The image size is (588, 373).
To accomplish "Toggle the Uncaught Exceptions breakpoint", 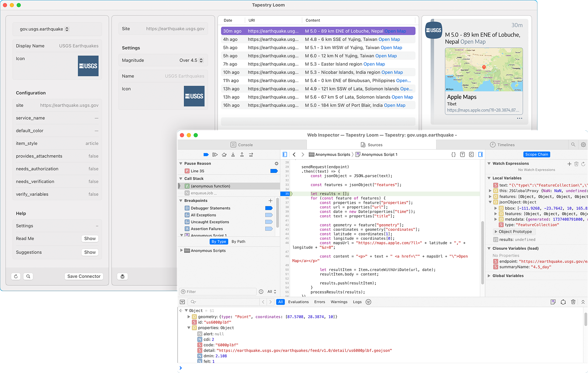I will pyautogui.click(x=269, y=222).
